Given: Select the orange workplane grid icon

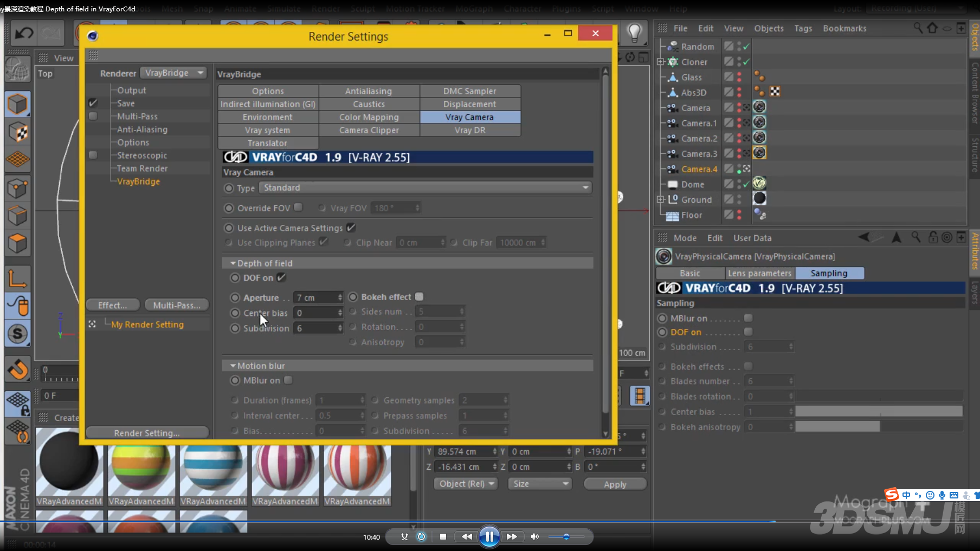Looking at the screenshot, I should point(17,160).
